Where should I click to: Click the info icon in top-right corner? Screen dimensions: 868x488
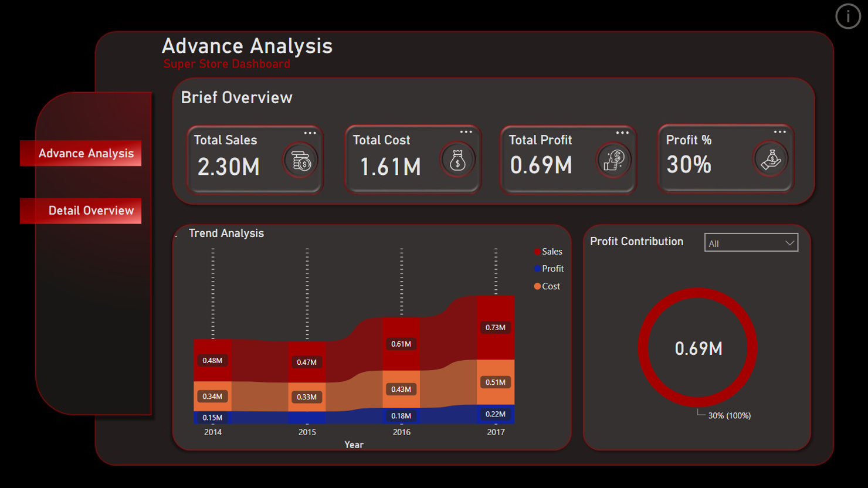847,16
